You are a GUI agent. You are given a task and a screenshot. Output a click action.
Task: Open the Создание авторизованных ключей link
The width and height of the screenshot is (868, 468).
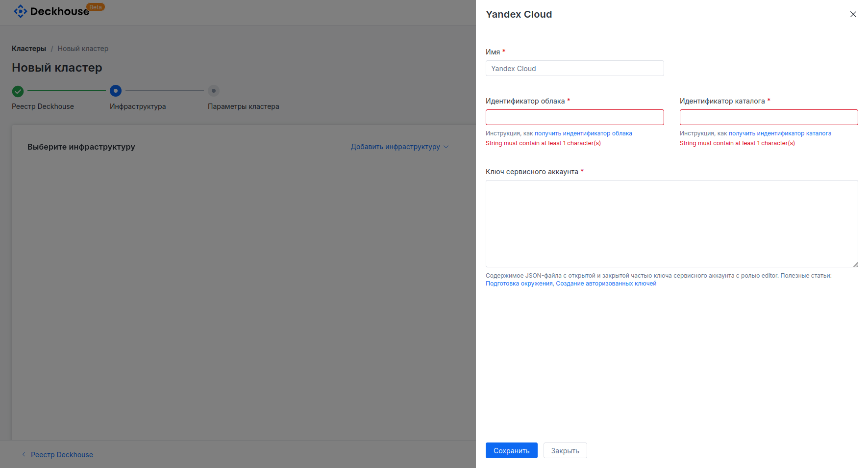[607, 283]
